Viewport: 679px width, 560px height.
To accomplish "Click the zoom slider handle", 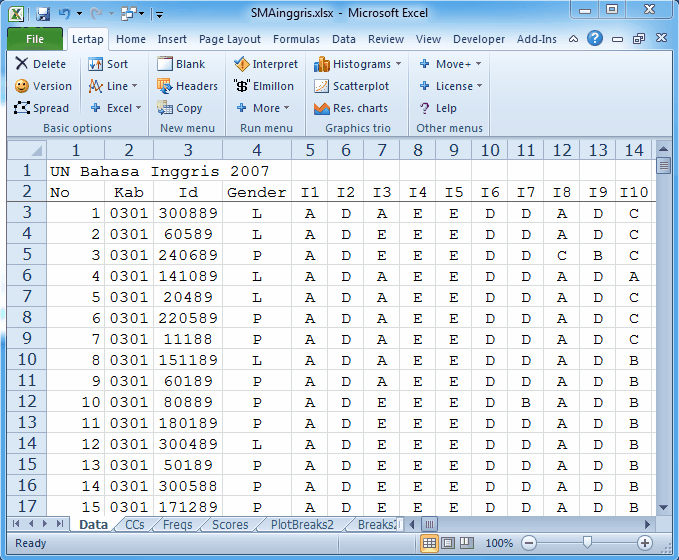I will coord(587,543).
